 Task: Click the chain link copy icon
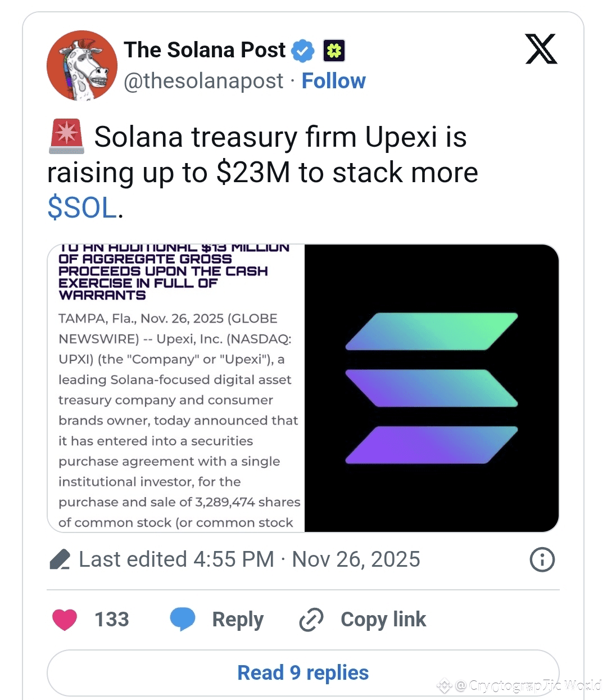311,620
